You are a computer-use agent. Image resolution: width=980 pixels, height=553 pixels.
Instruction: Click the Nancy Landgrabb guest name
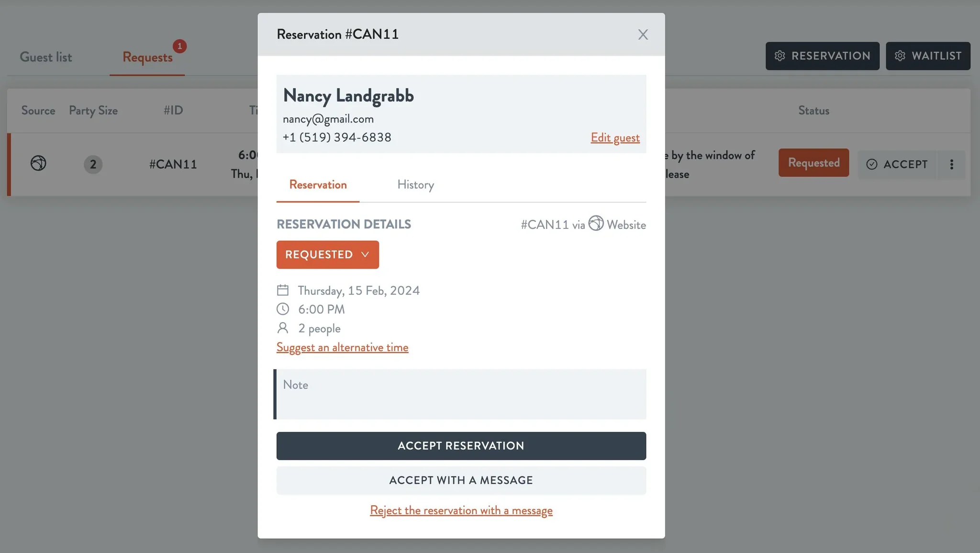coord(348,95)
